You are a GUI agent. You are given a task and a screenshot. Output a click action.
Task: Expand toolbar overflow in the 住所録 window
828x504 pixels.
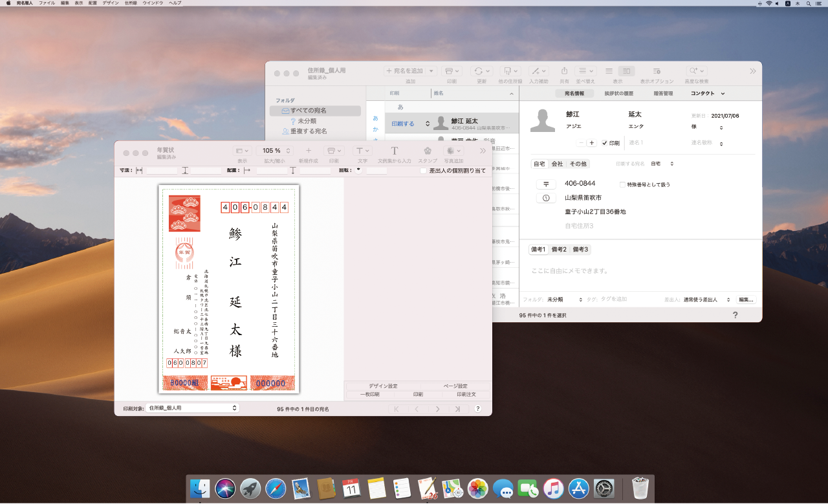tap(753, 71)
